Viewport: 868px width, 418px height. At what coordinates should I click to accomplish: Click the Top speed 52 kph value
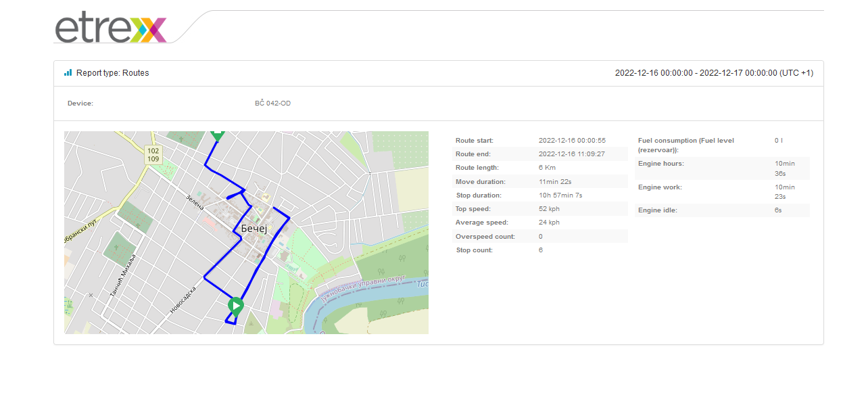click(549, 209)
